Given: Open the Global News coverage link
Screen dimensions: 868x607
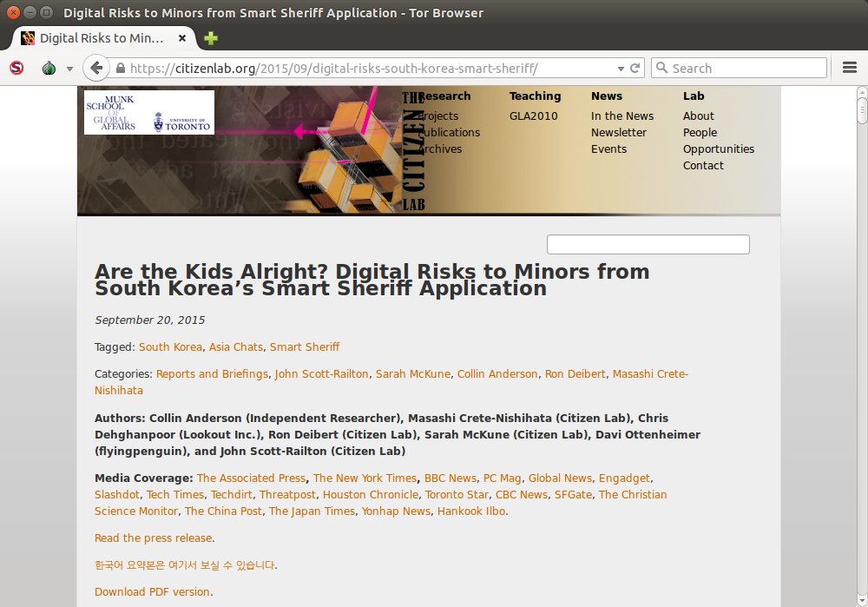Looking at the screenshot, I should click(x=560, y=478).
